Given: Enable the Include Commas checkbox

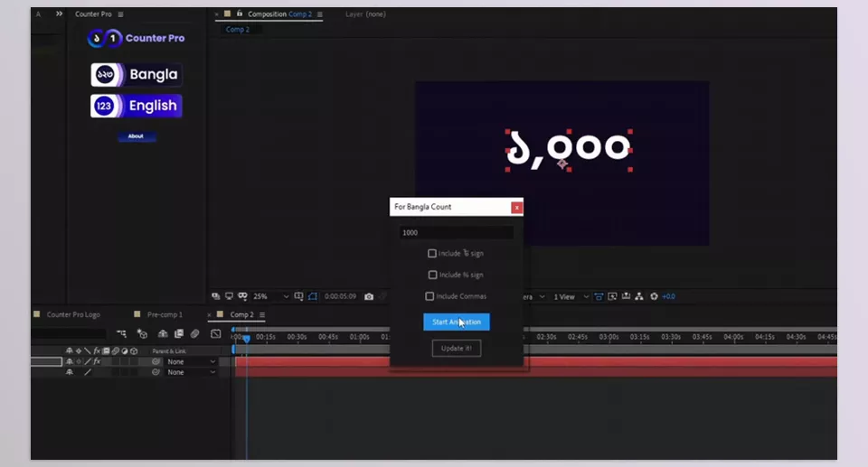Looking at the screenshot, I should 429,296.
